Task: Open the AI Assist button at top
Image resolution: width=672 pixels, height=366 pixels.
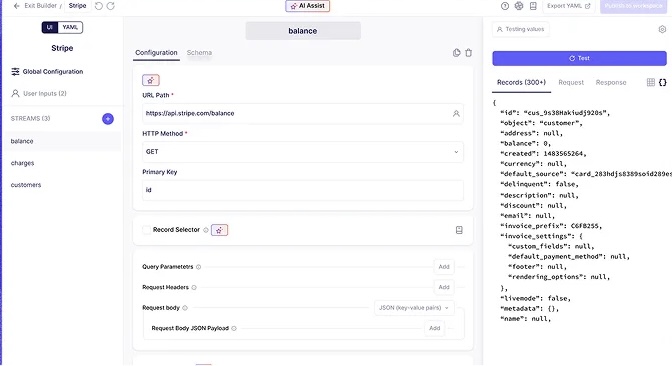Action: (x=308, y=6)
